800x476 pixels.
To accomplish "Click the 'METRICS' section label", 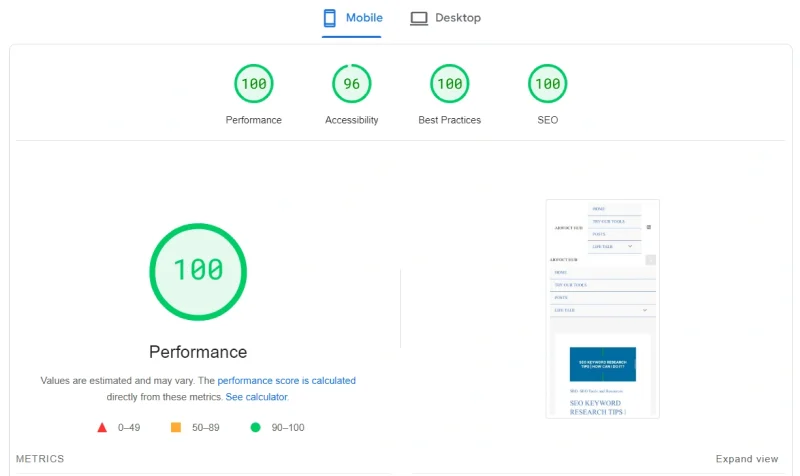I will (40, 459).
